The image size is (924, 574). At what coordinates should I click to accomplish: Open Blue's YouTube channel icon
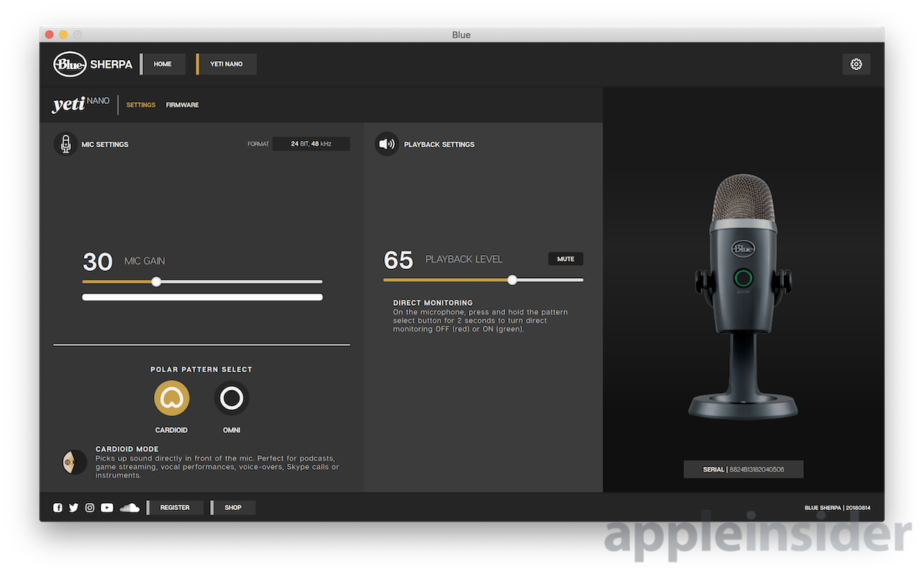(107, 508)
